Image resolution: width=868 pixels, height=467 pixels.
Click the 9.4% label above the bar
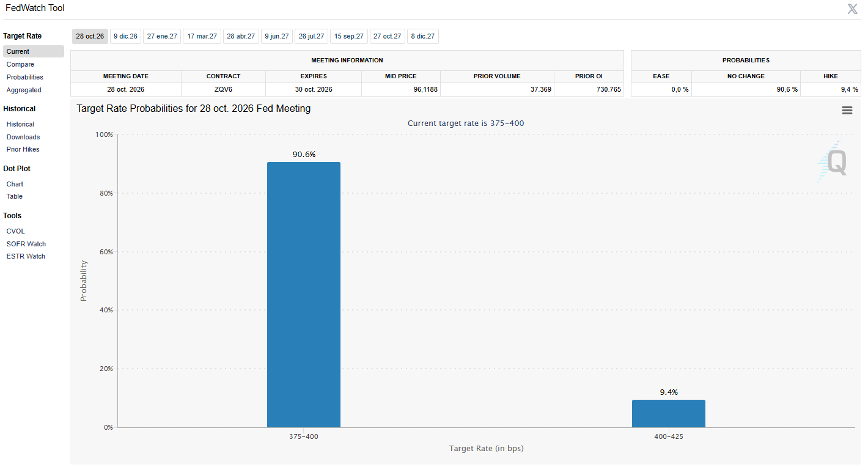point(669,392)
